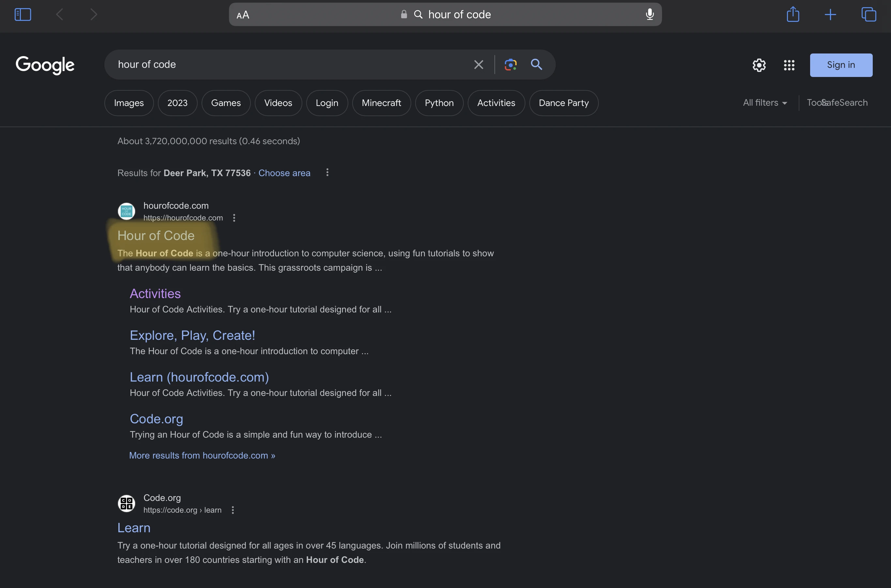Viewport: 891px width, 588px height.
Task: Expand the All filters dropdown
Action: (765, 103)
